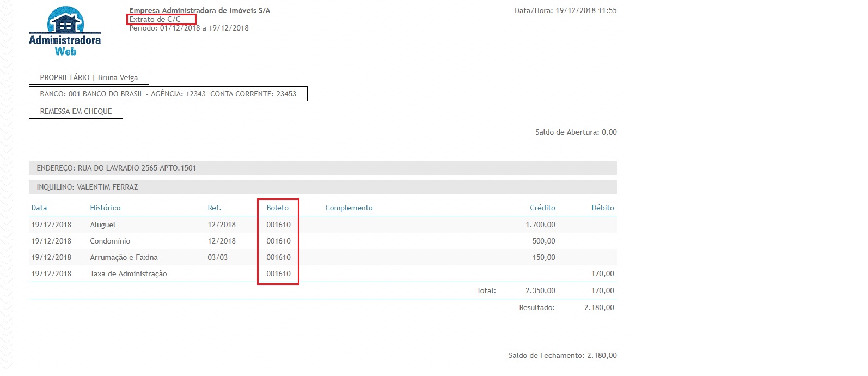The width and height of the screenshot is (868, 376).
Task: Click the Saldo de Fechamento value
Action: coord(602,355)
